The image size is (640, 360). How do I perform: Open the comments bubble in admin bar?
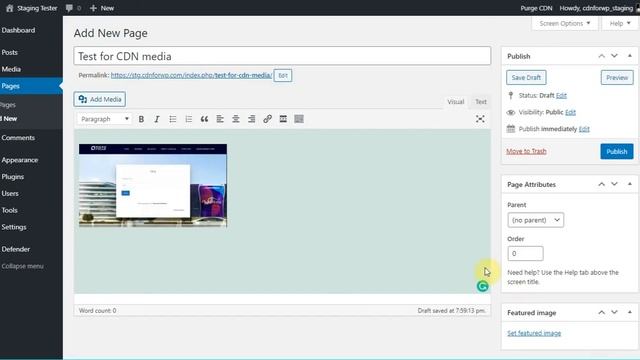(69, 8)
